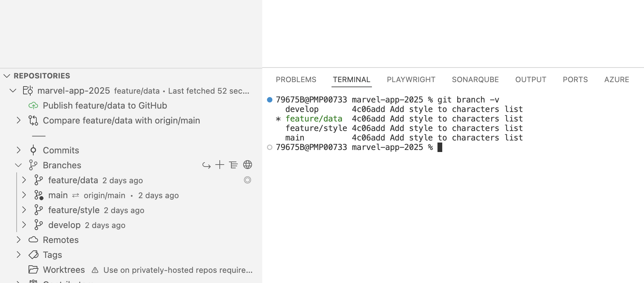644x283 pixels.
Task: Click the Tags label icon
Action: [33, 255]
